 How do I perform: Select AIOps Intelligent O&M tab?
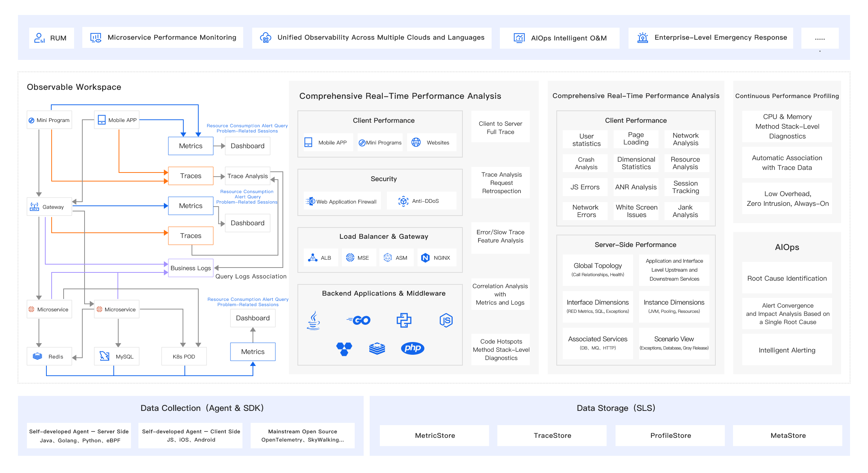coord(560,38)
